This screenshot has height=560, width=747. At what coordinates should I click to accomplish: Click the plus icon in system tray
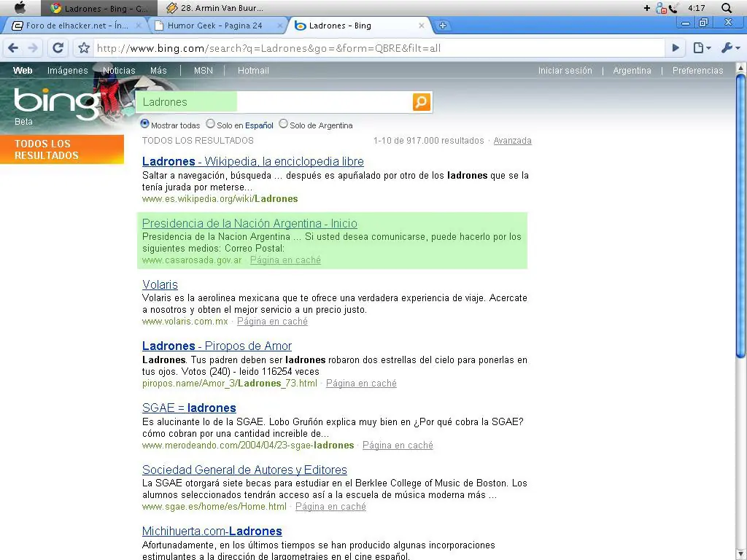(x=646, y=8)
